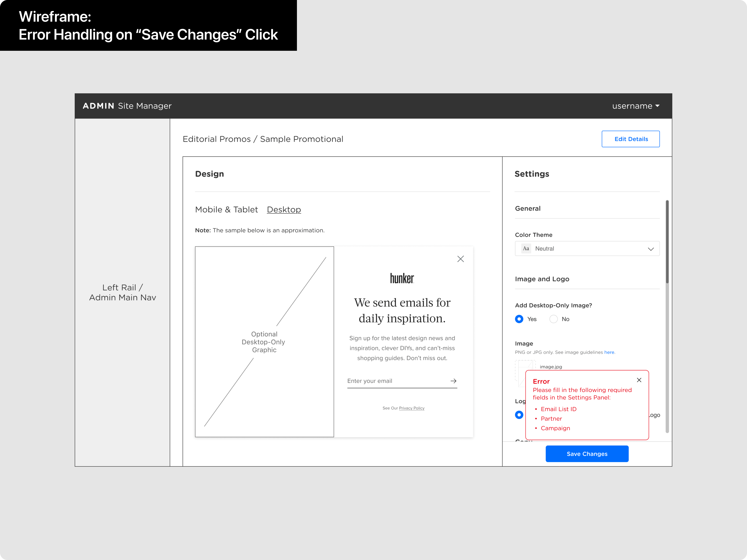This screenshot has width=747, height=560.
Task: Click the Edit Details button
Action: [630, 139]
